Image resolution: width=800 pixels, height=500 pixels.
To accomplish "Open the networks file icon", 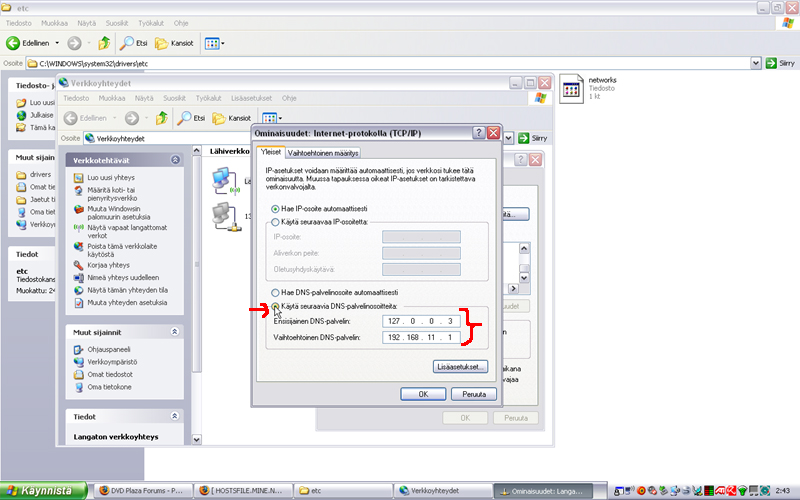I will (571, 89).
